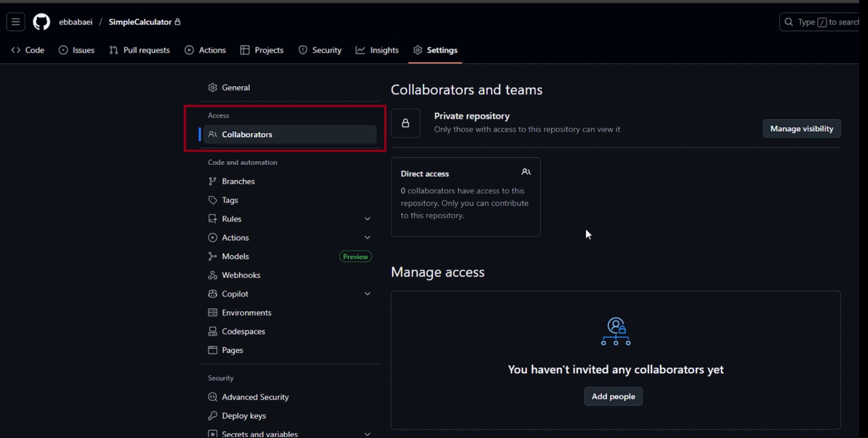
Task: Click the private repository lock icon
Action: click(x=405, y=123)
